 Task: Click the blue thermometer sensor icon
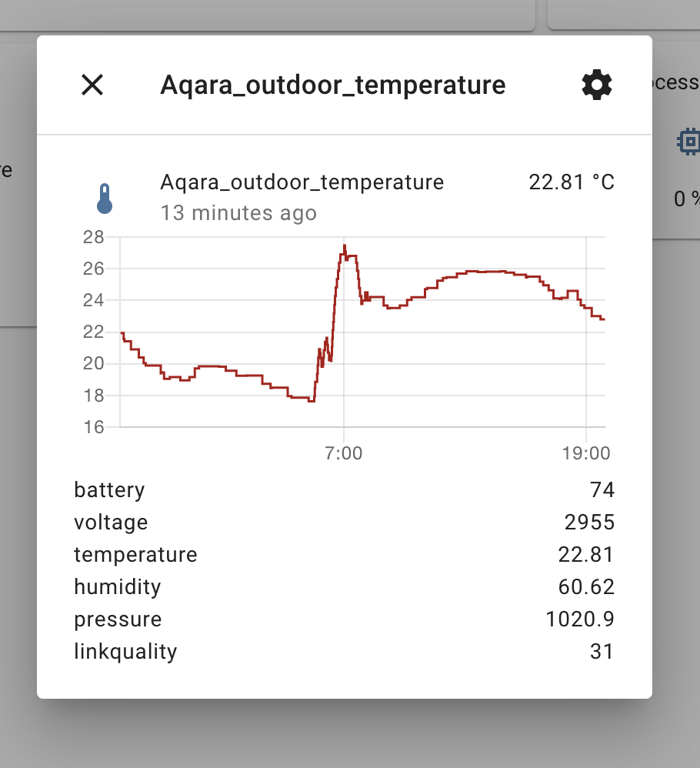[104, 198]
